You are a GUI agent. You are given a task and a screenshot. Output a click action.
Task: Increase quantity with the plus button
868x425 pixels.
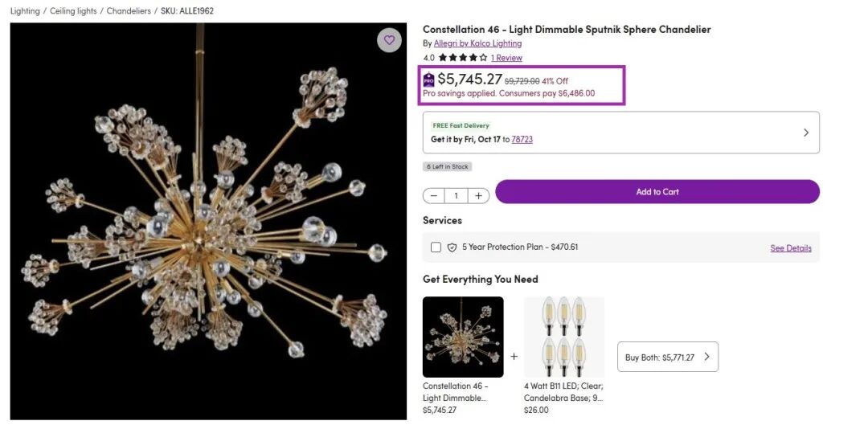[478, 196]
